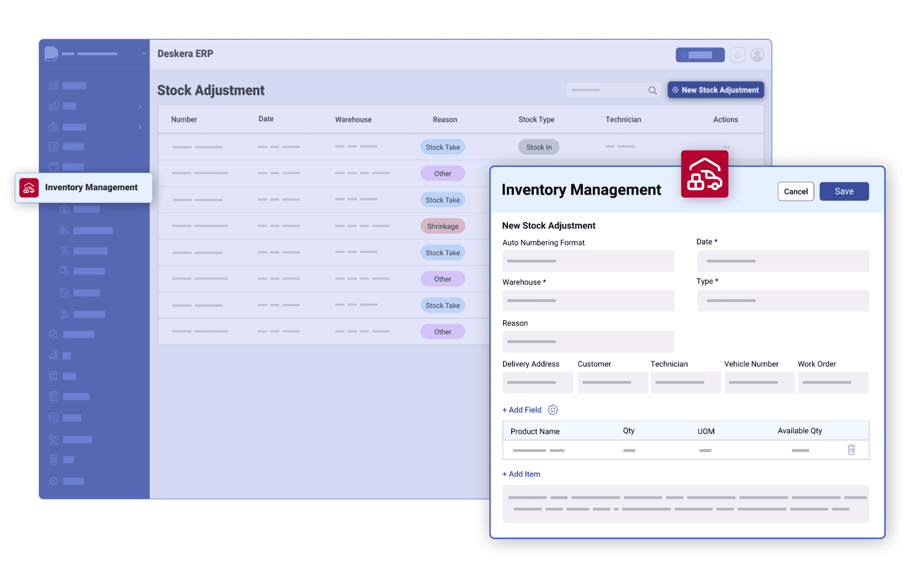Click the New Stock Adjustment button
The image size is (924, 578).
(715, 90)
